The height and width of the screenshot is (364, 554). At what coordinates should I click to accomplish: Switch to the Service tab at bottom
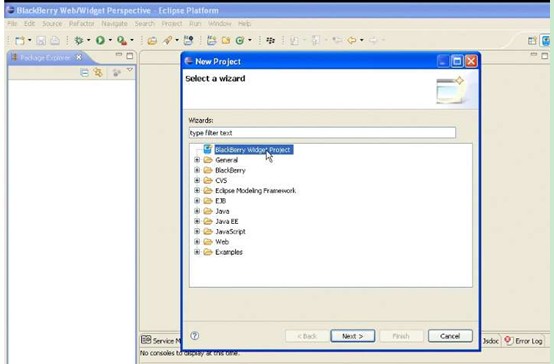click(161, 340)
